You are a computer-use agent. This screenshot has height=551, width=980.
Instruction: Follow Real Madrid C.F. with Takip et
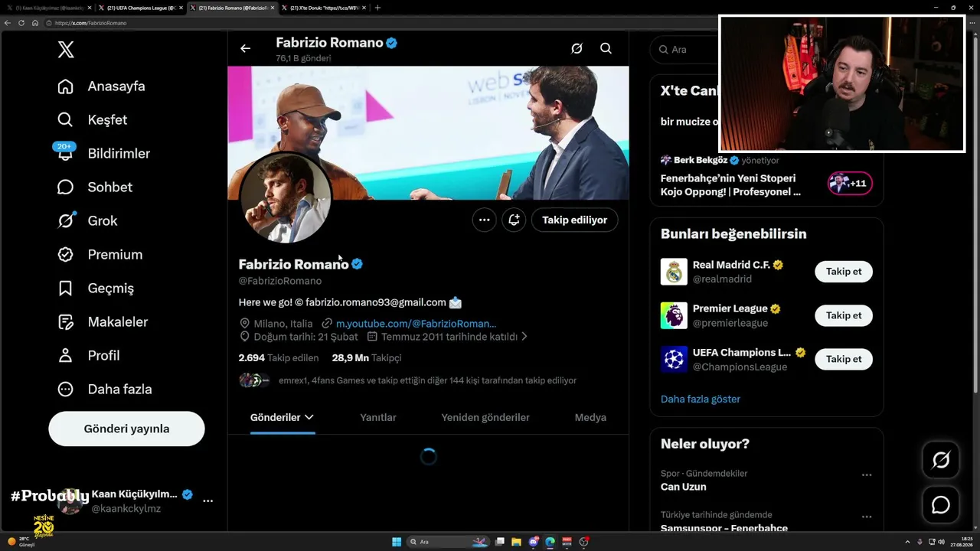point(844,272)
